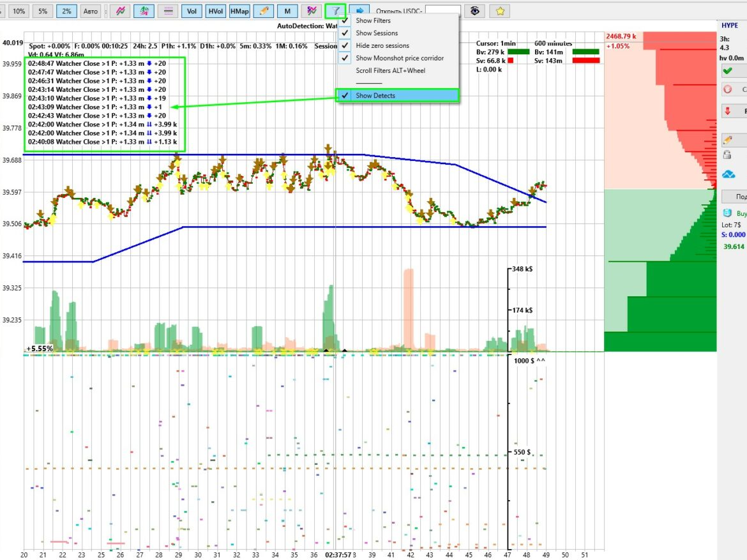Toggle Hide zero sessions option

382,46
